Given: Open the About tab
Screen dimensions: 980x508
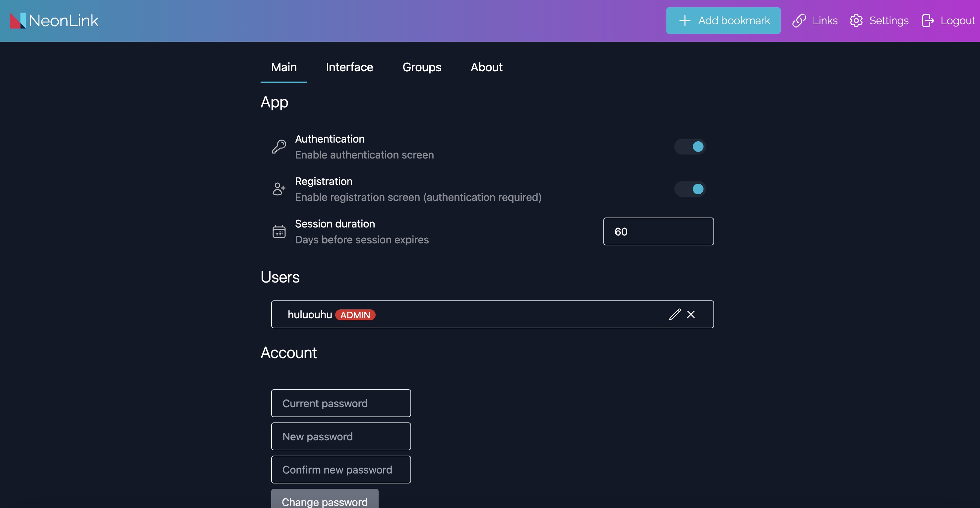Looking at the screenshot, I should [486, 67].
